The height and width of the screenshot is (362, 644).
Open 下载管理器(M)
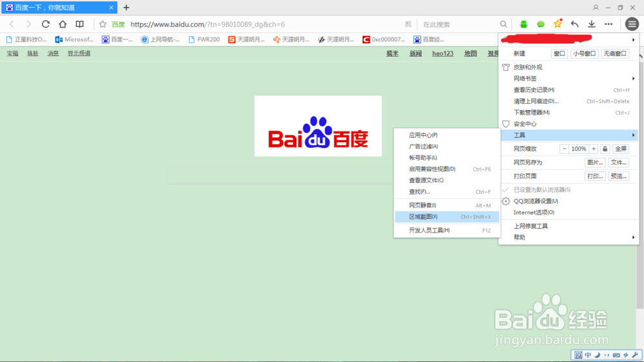coord(569,112)
